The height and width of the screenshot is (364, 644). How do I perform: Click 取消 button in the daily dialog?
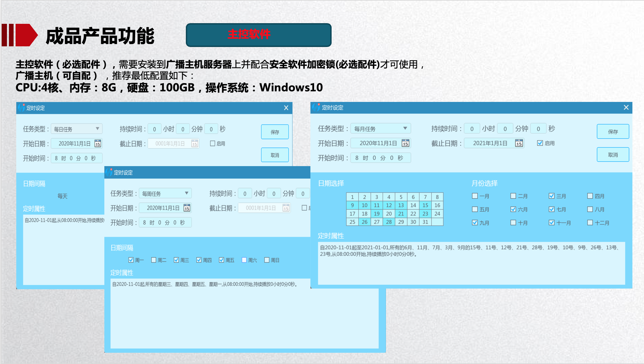[275, 155]
